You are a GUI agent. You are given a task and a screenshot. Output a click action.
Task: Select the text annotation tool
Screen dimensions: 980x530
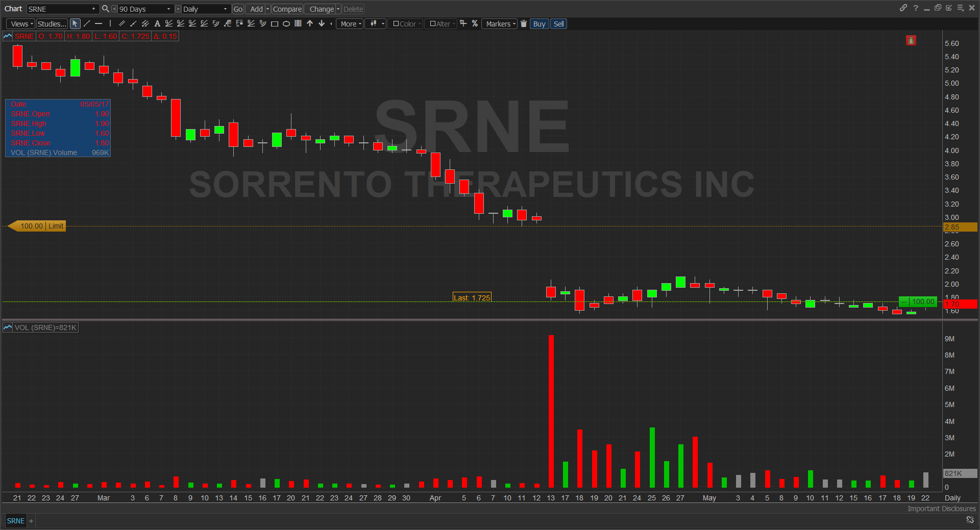click(157, 23)
